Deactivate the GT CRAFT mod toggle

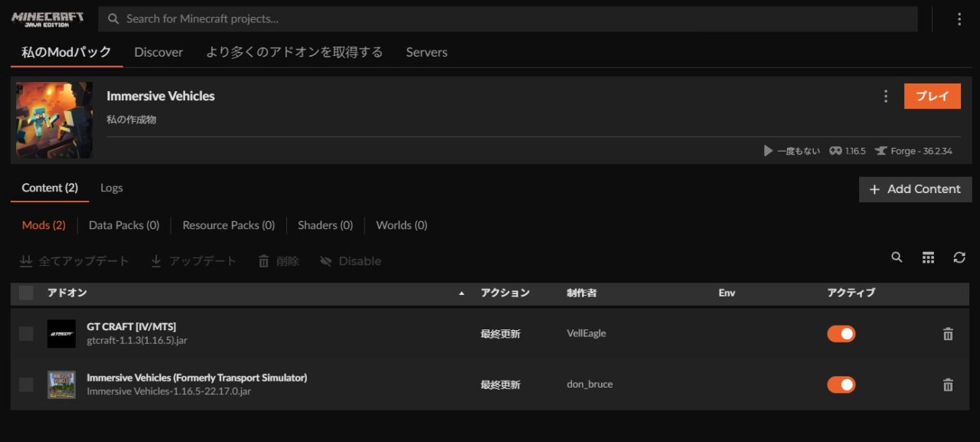click(x=841, y=334)
